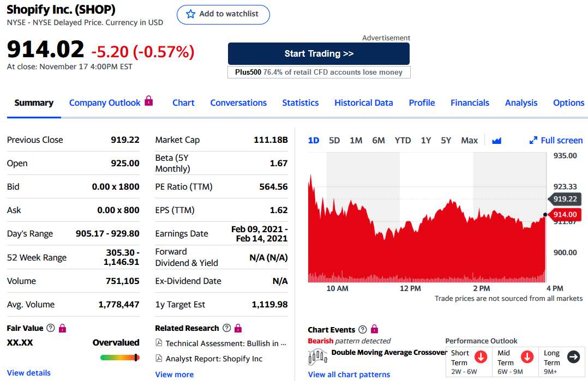Open the Conversations tab

pyautogui.click(x=238, y=102)
